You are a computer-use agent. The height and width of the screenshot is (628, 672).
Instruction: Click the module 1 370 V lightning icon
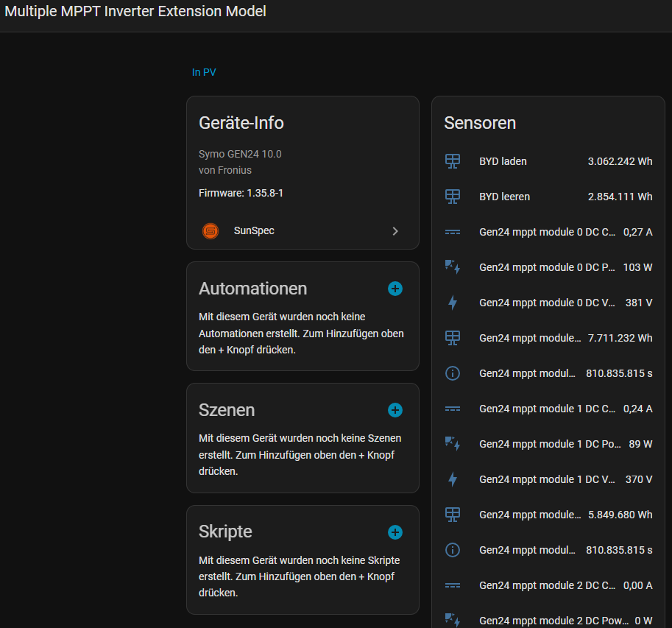pyautogui.click(x=453, y=479)
